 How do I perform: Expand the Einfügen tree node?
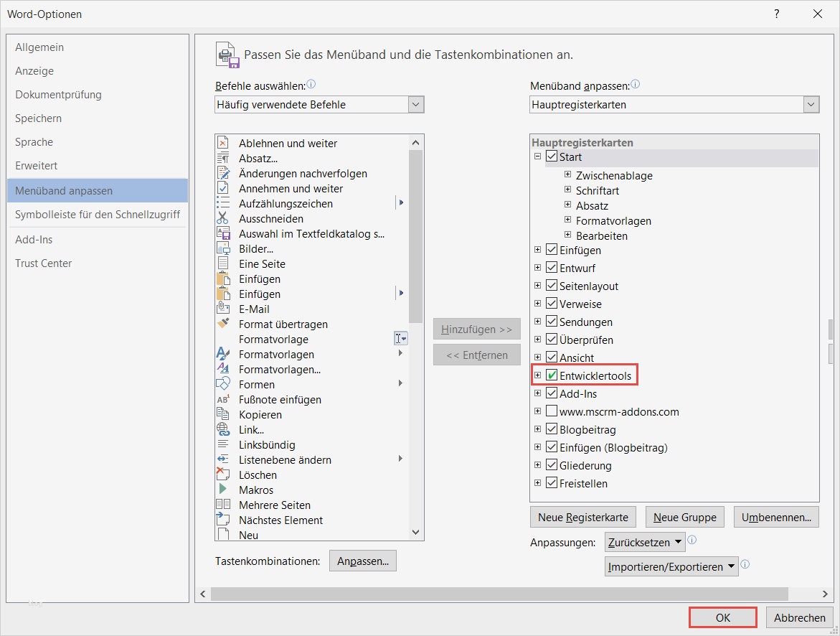538,250
